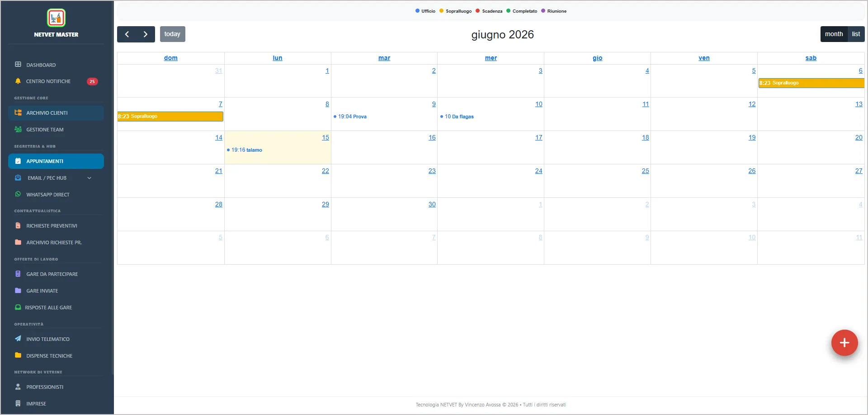Open WhatsApp Direct menu item
868x415 pixels.
click(56, 195)
